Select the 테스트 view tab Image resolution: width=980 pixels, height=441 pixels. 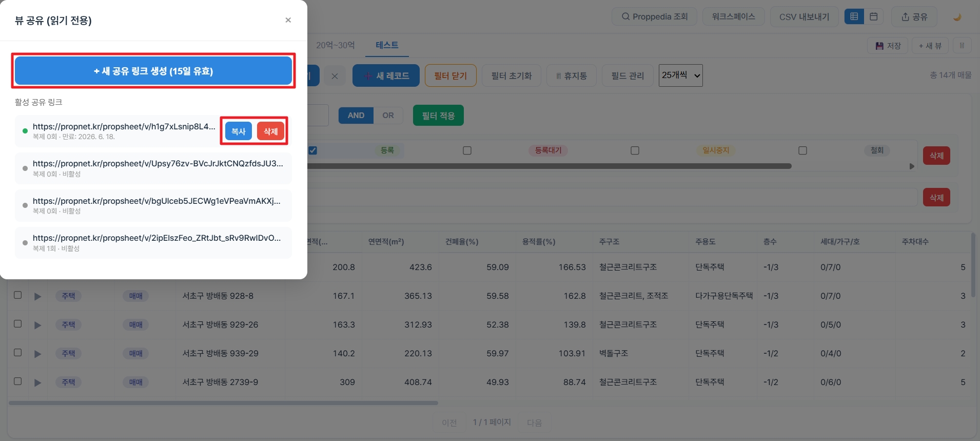(x=387, y=45)
